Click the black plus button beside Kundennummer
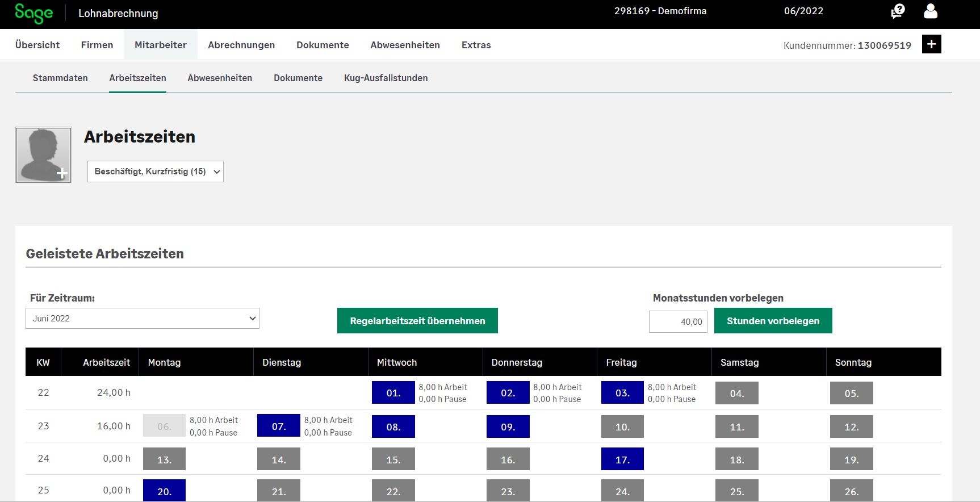980x502 pixels. point(931,44)
